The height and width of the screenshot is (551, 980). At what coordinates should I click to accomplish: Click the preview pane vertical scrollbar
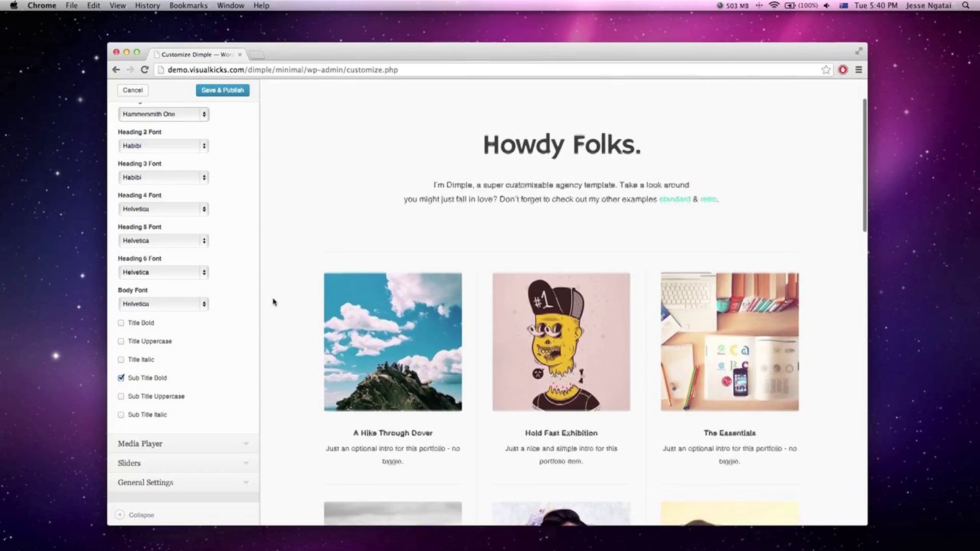[864, 165]
